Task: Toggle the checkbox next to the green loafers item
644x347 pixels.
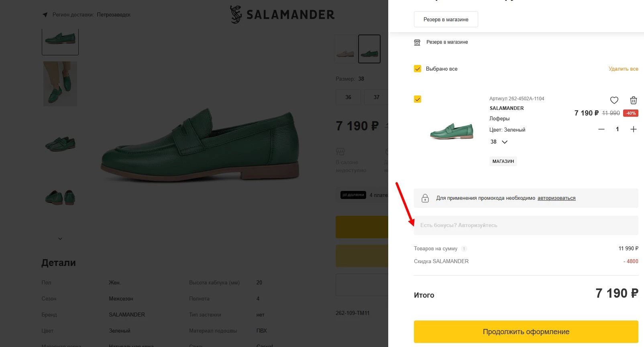Action: point(418,99)
